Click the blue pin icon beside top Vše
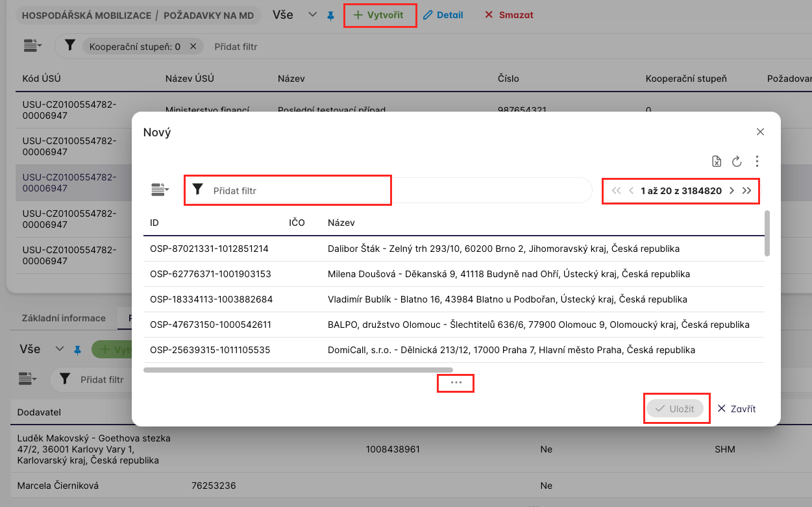 point(331,16)
